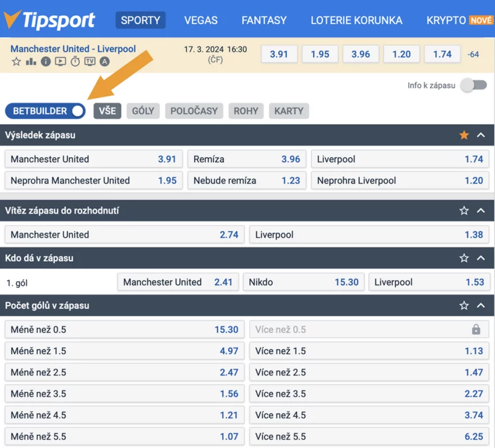Click header odds button 1.95
This screenshot has width=495, height=448.
click(320, 54)
